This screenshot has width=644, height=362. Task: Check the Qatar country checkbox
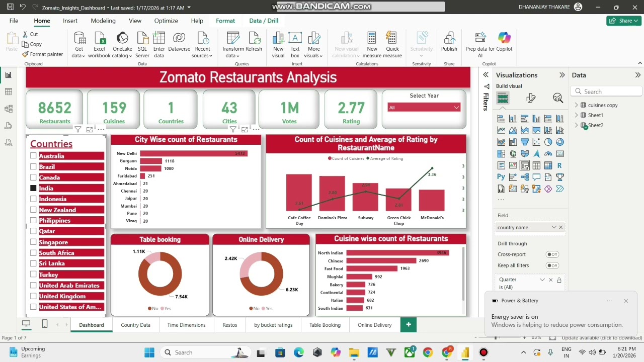tap(33, 231)
